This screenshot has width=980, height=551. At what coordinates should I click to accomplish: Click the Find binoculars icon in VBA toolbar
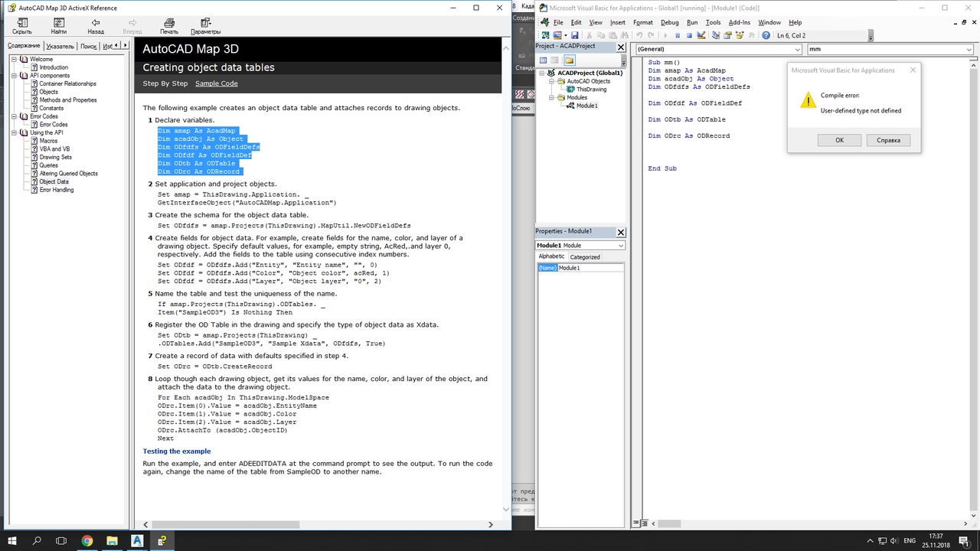click(625, 35)
